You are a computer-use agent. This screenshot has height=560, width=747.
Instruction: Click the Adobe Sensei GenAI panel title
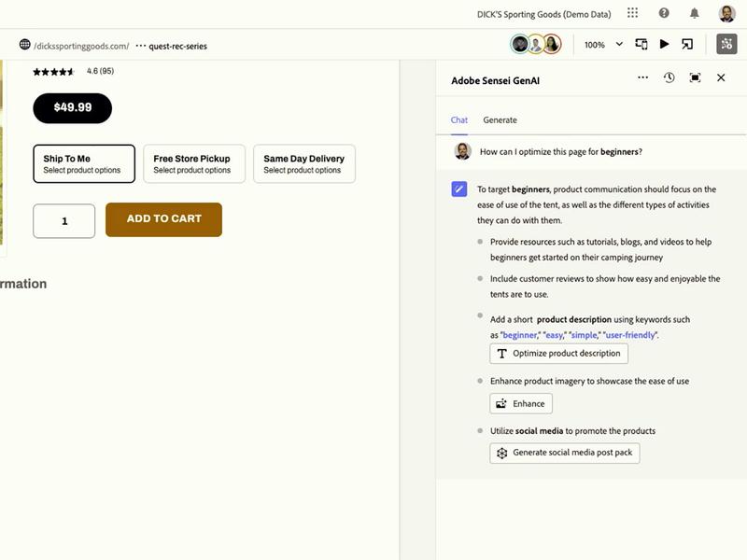(496, 80)
